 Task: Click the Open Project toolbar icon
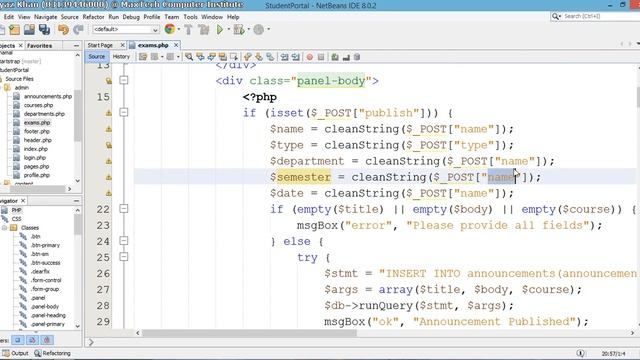point(29,29)
